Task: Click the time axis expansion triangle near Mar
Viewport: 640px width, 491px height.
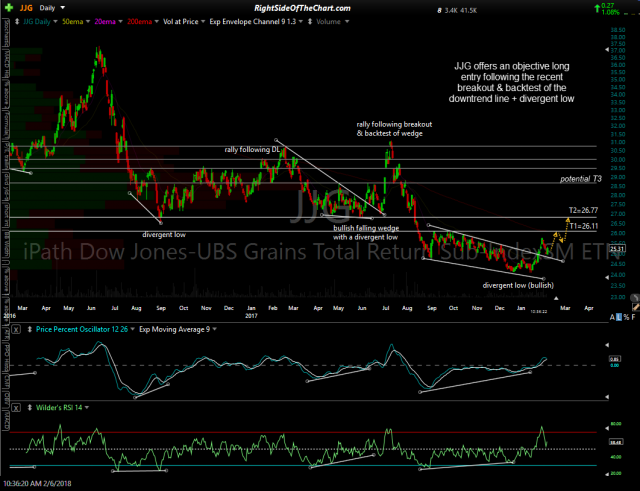Action: coord(556,298)
